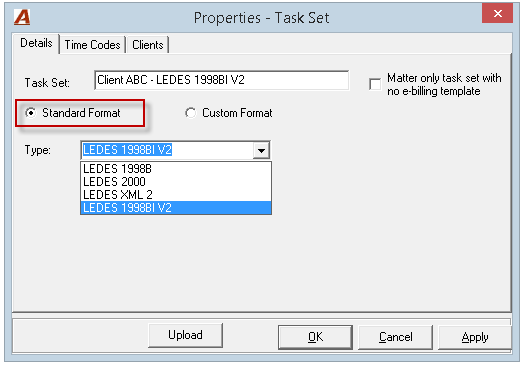Viewport: 523px width, 365px height.
Task: Click the Type combo box text field
Action: point(167,150)
